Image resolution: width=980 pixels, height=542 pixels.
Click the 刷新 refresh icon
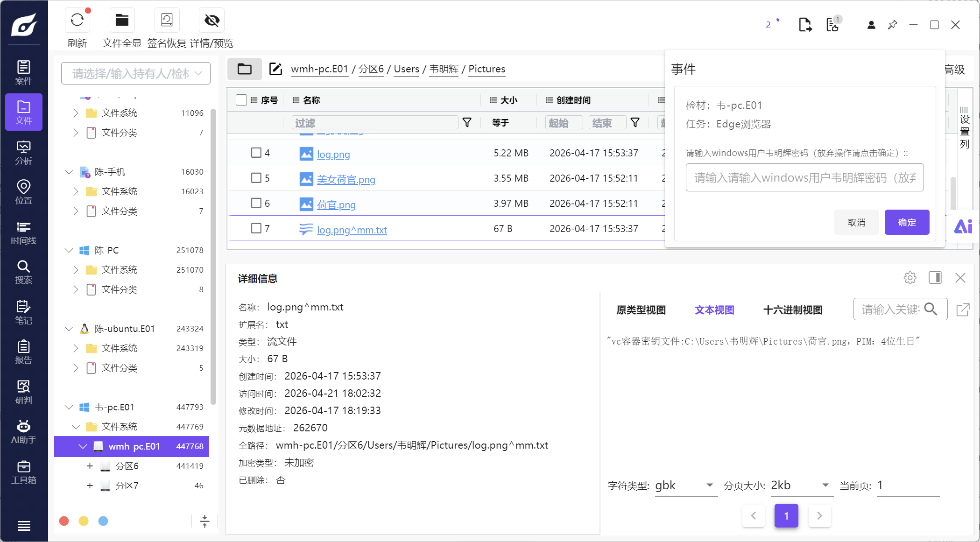[x=77, y=20]
